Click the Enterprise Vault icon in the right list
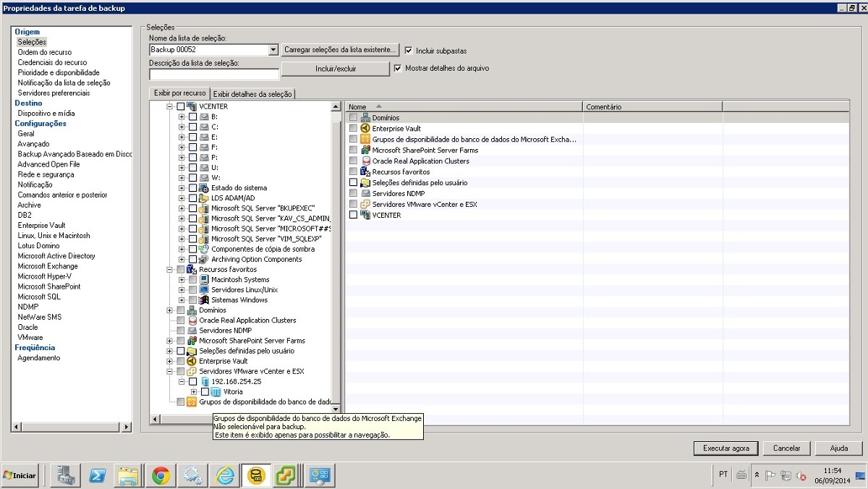868x489 pixels. (365, 128)
